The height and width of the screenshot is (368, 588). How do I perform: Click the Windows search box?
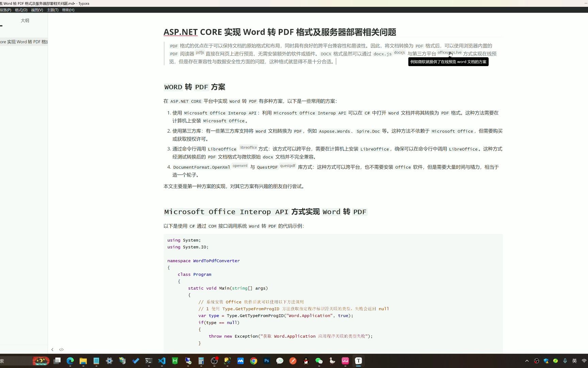[16, 361]
